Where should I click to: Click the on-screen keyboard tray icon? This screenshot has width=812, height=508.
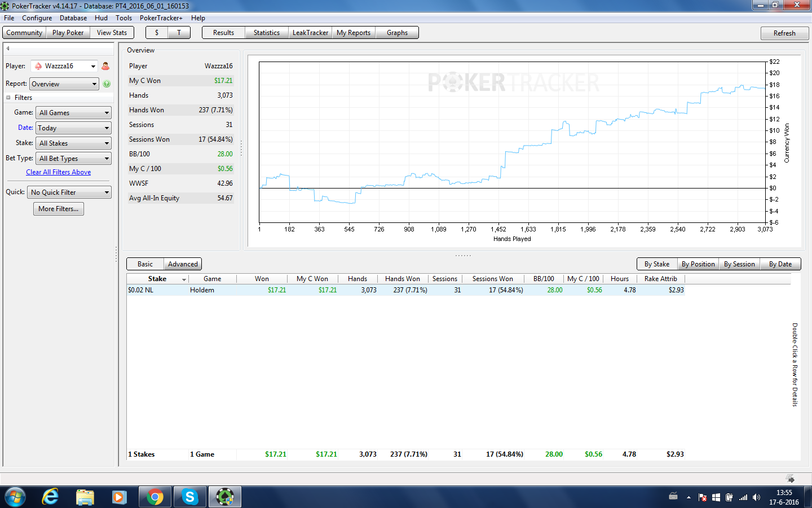tap(673, 497)
